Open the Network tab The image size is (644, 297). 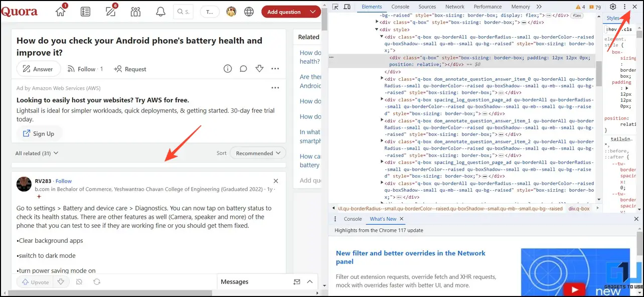coord(454,7)
